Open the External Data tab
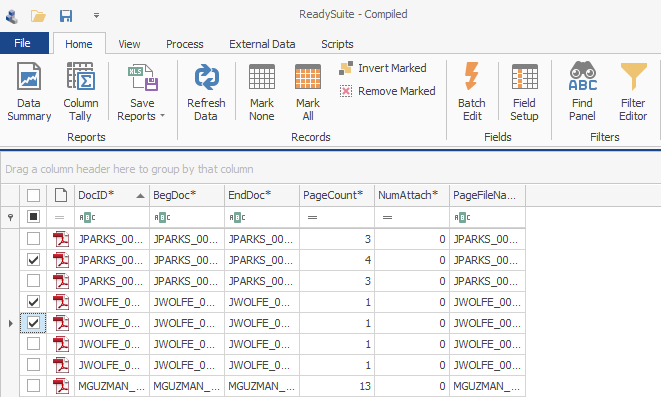This screenshot has height=397, width=661. (262, 44)
